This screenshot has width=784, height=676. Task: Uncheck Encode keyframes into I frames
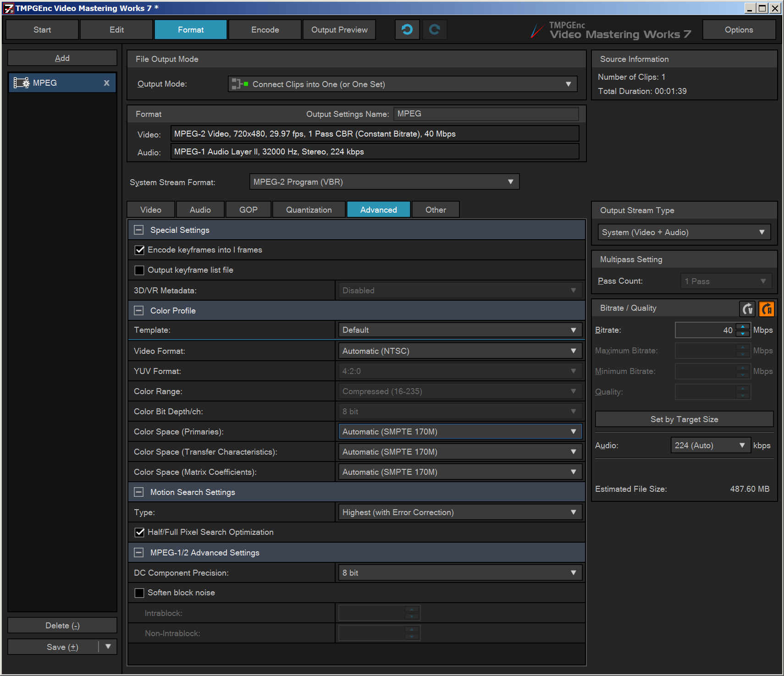(x=139, y=250)
